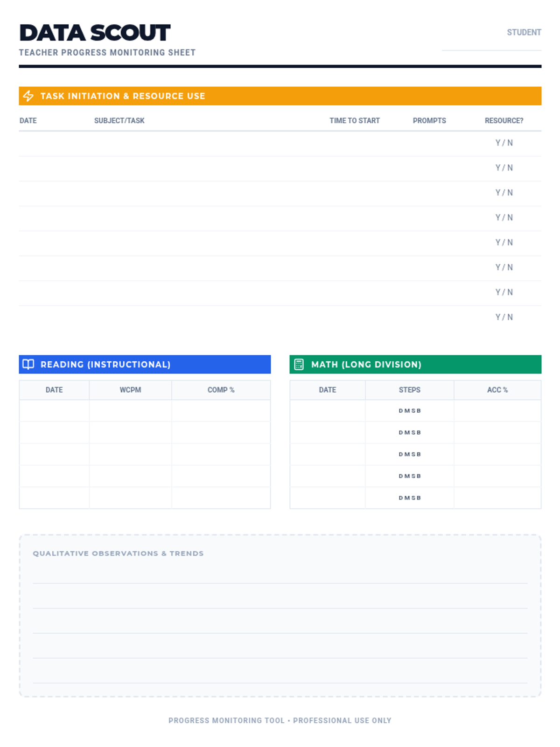Click the WCPM column header

pos(130,390)
